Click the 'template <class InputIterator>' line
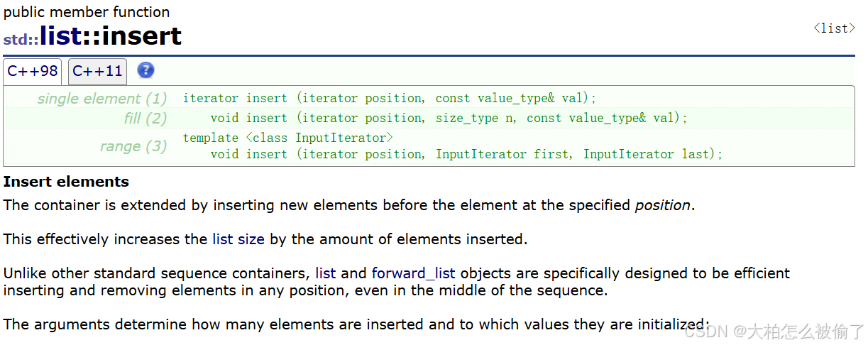 [x=287, y=138]
